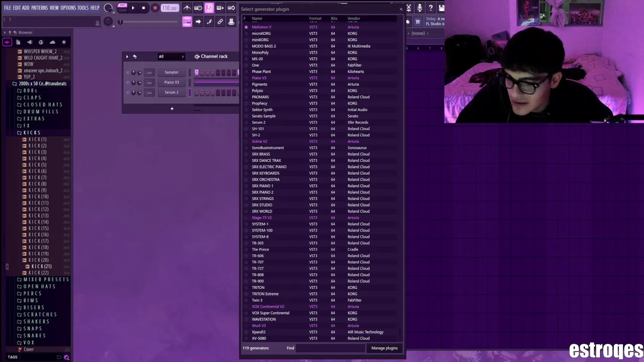This screenshot has height=362, width=644.
Task: Open the FILE menu
Action: click(x=8, y=8)
